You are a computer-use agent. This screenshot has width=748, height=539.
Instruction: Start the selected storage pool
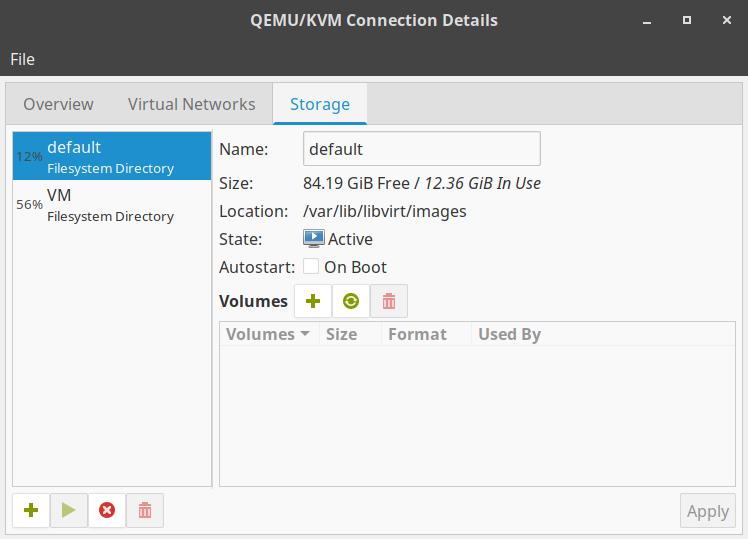tap(68, 511)
